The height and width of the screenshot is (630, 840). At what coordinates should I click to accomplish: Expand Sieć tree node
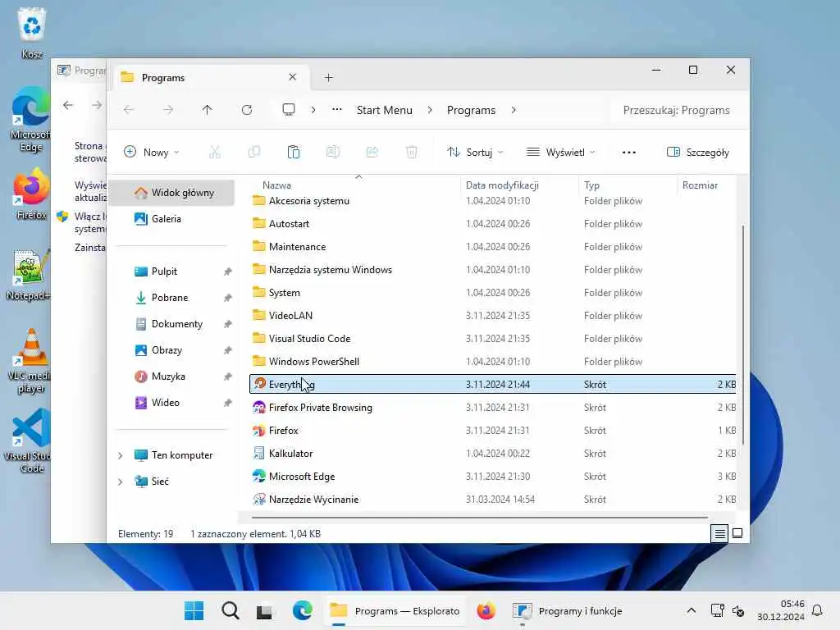pyautogui.click(x=121, y=482)
